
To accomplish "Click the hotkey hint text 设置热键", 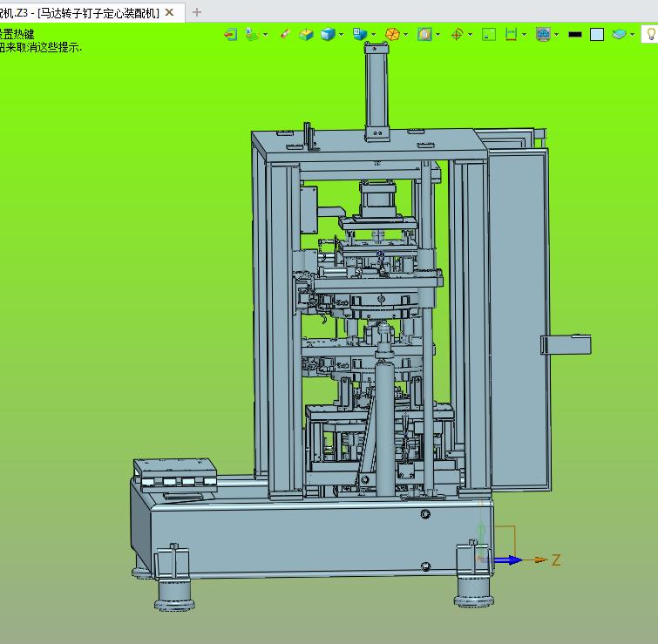I will tap(17, 34).
